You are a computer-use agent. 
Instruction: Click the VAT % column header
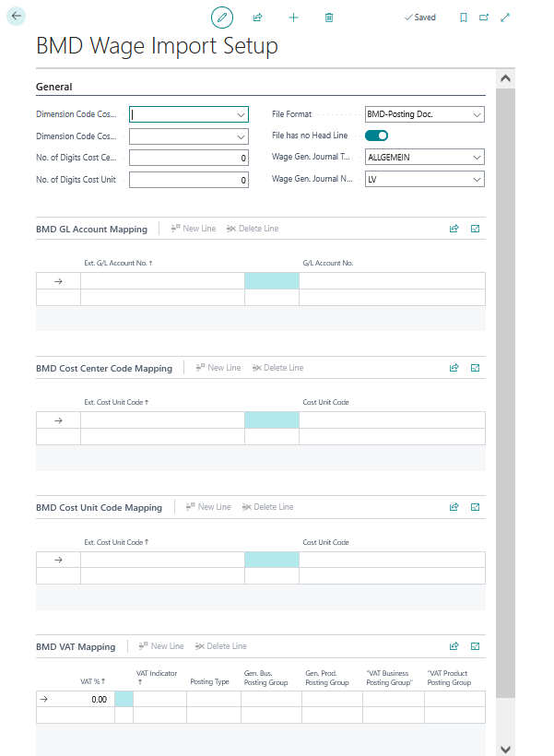[x=92, y=681]
